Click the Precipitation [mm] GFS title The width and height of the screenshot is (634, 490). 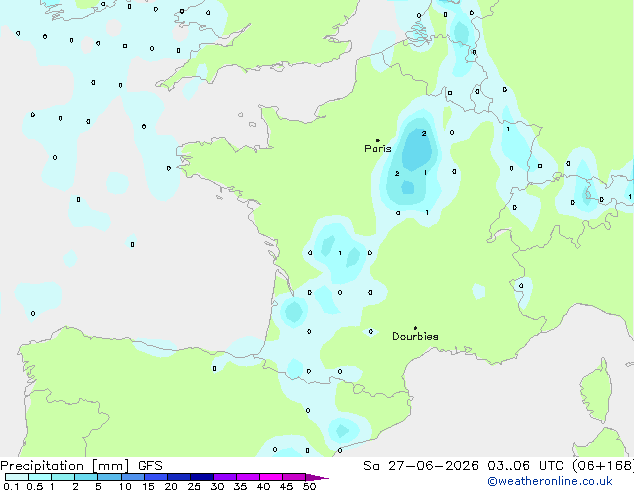(x=81, y=466)
